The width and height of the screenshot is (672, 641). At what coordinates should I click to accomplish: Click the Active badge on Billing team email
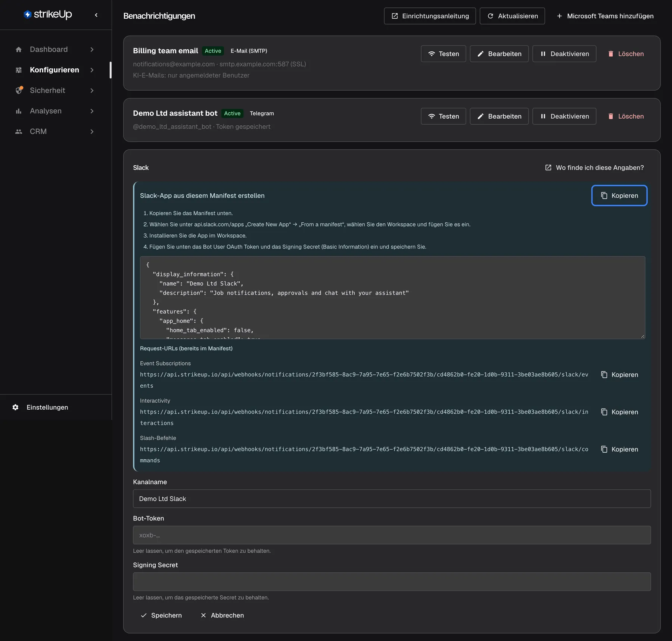[x=213, y=51]
